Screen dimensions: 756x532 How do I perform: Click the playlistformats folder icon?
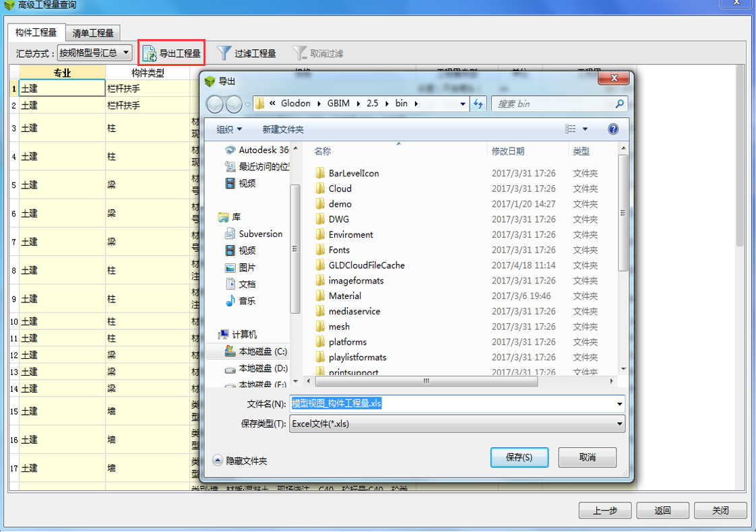point(320,357)
